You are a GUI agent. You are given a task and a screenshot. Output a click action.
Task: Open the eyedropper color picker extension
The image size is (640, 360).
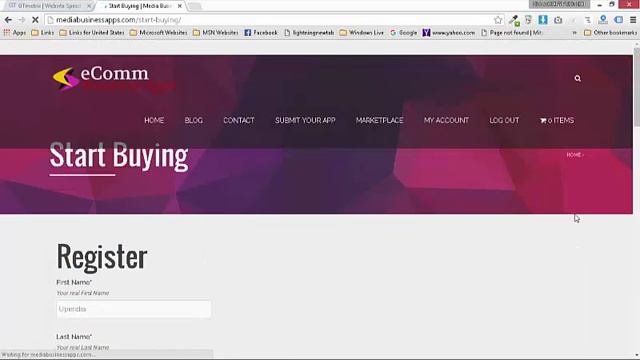[x=514, y=20]
